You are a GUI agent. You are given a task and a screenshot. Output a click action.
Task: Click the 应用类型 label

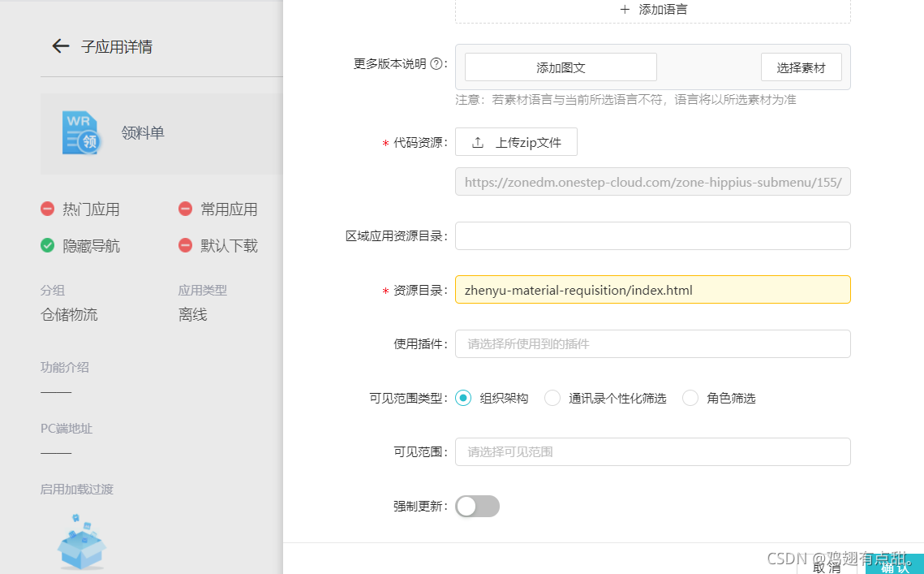coord(203,290)
